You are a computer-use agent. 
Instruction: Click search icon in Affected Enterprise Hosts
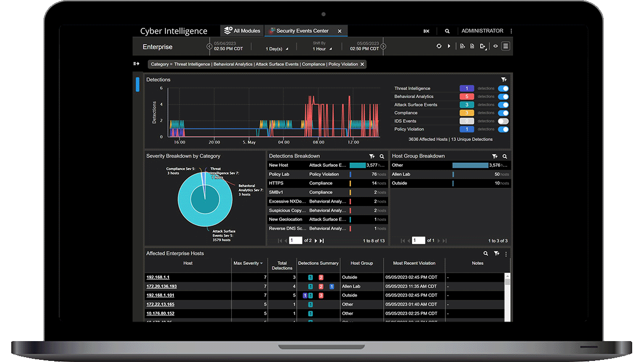pyautogui.click(x=486, y=254)
